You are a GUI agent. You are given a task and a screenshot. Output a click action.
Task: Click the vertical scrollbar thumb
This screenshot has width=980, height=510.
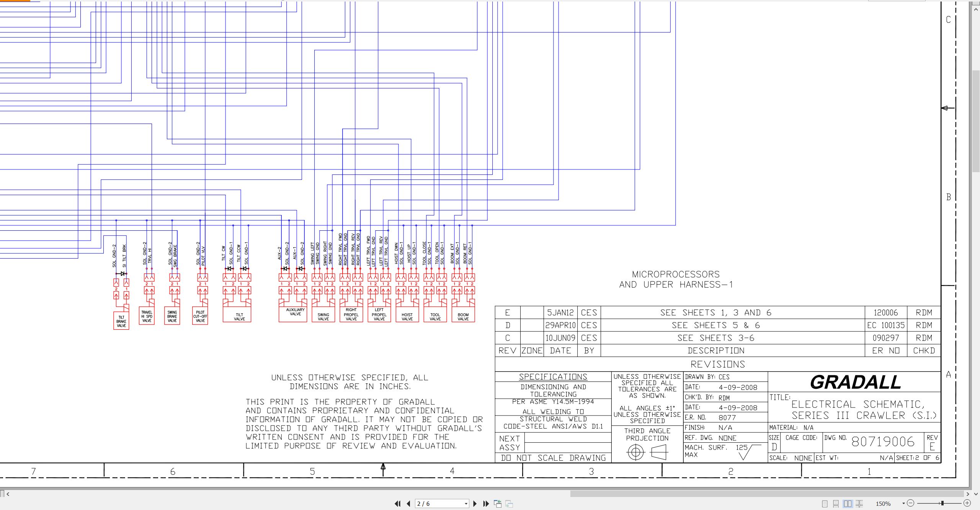(976, 122)
